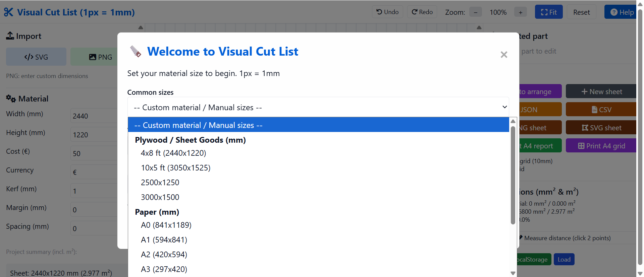Click the Spacing (mm) input field
Viewport: 644px width, 277px height.
(x=94, y=228)
